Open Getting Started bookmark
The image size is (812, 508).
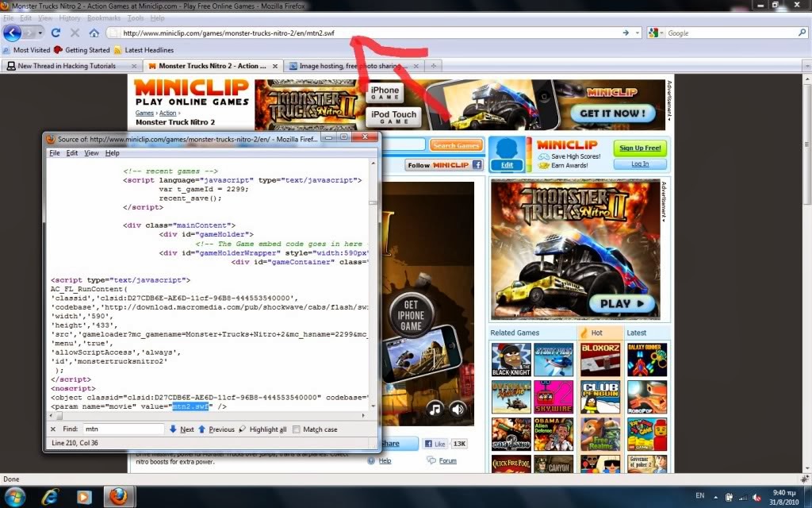(82, 50)
